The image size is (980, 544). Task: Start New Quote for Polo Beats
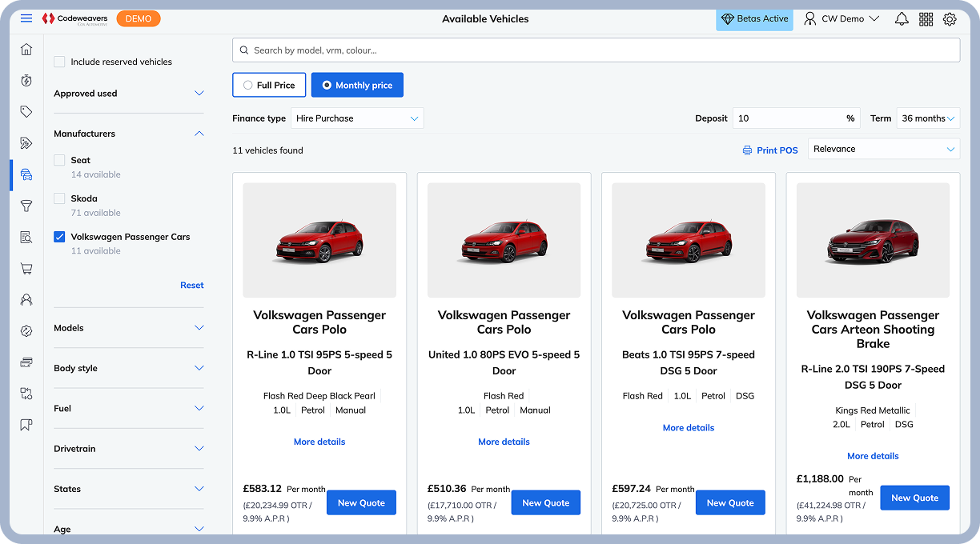tap(730, 502)
